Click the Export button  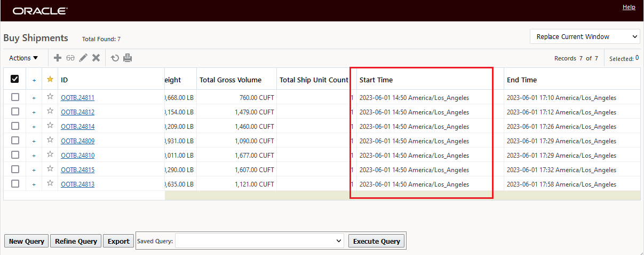point(118,241)
